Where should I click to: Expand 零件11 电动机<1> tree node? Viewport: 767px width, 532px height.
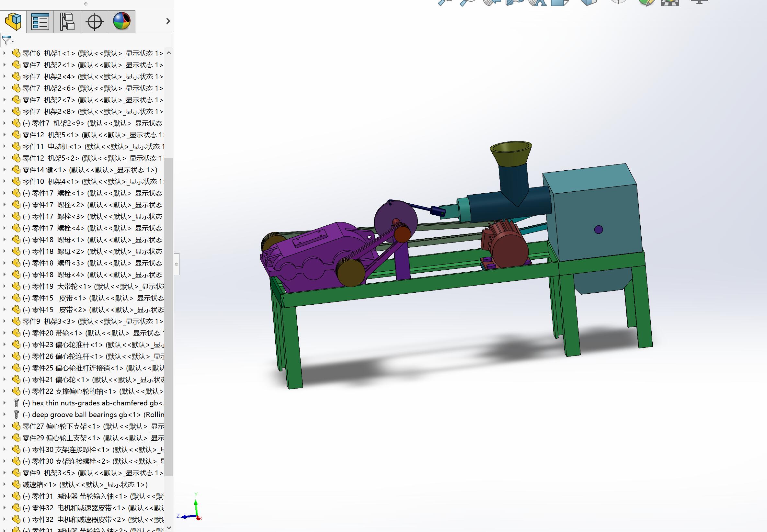(x=4, y=146)
